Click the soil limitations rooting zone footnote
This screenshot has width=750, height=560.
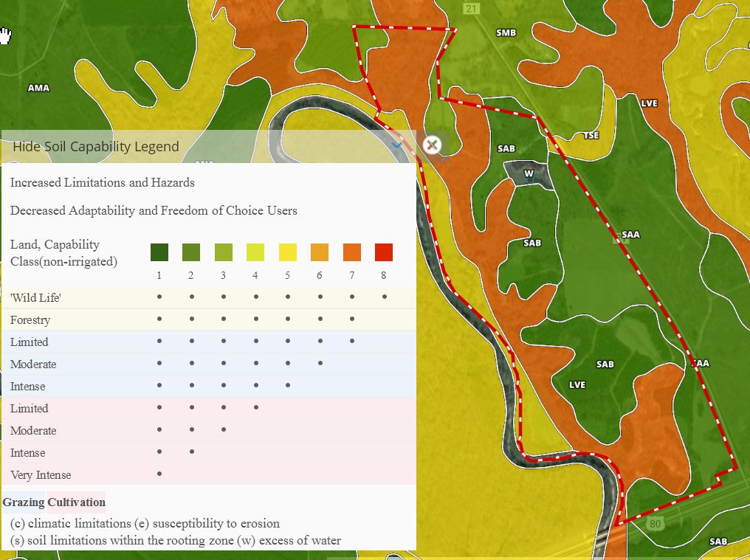(176, 540)
